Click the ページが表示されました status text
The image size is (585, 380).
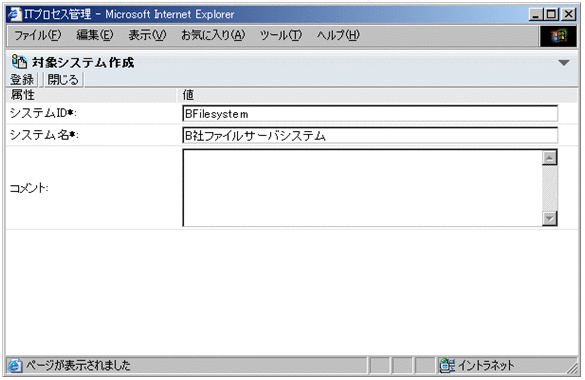coord(78,365)
